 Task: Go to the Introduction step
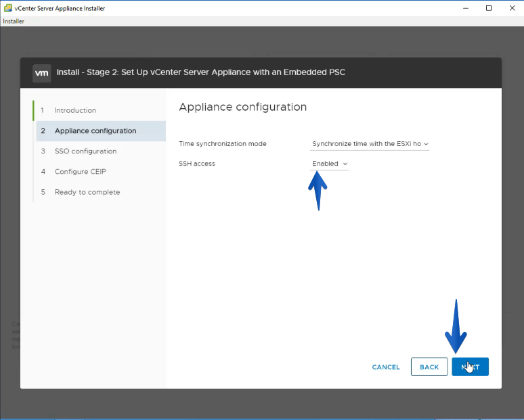click(101, 110)
